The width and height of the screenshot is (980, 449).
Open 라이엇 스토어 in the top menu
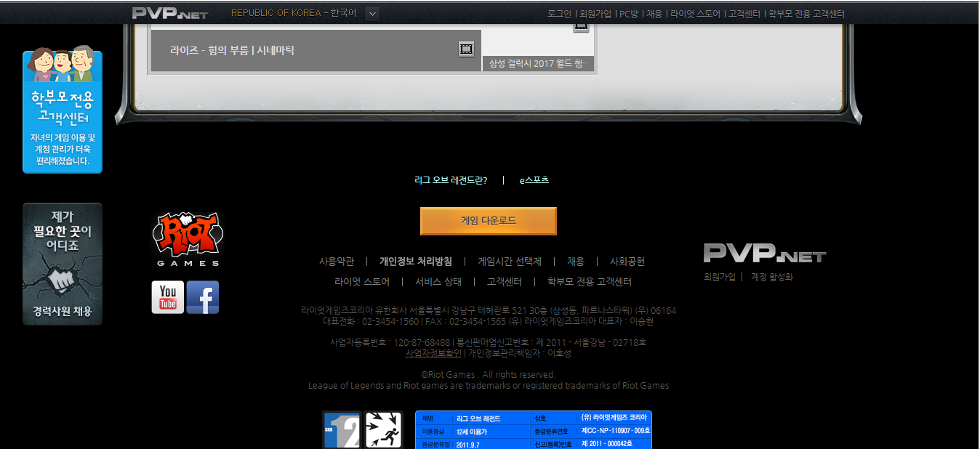(695, 14)
